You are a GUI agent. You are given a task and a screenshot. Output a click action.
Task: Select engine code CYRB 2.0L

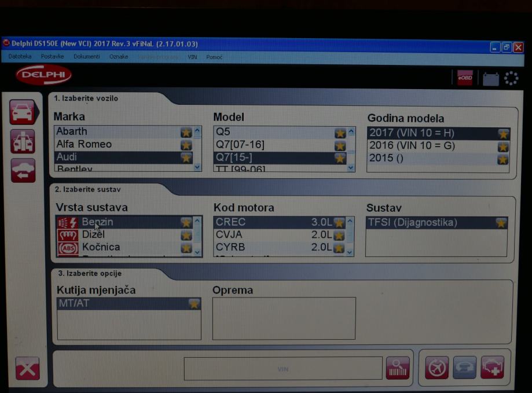point(280,248)
